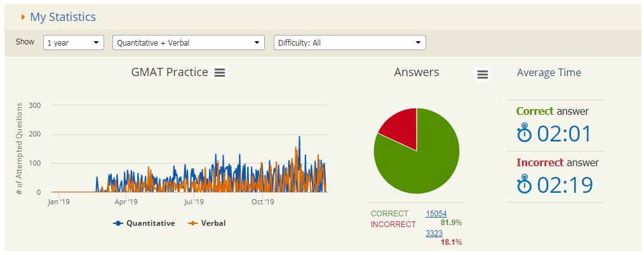Screen dimensions: 644x255
Task: Click the Average Time heading
Action: coord(549,72)
